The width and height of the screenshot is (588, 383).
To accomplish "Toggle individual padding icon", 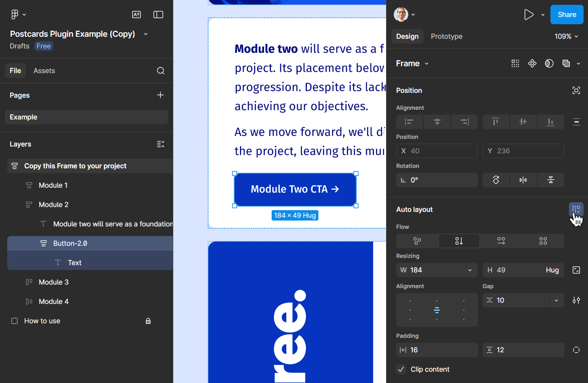I will tap(576, 350).
